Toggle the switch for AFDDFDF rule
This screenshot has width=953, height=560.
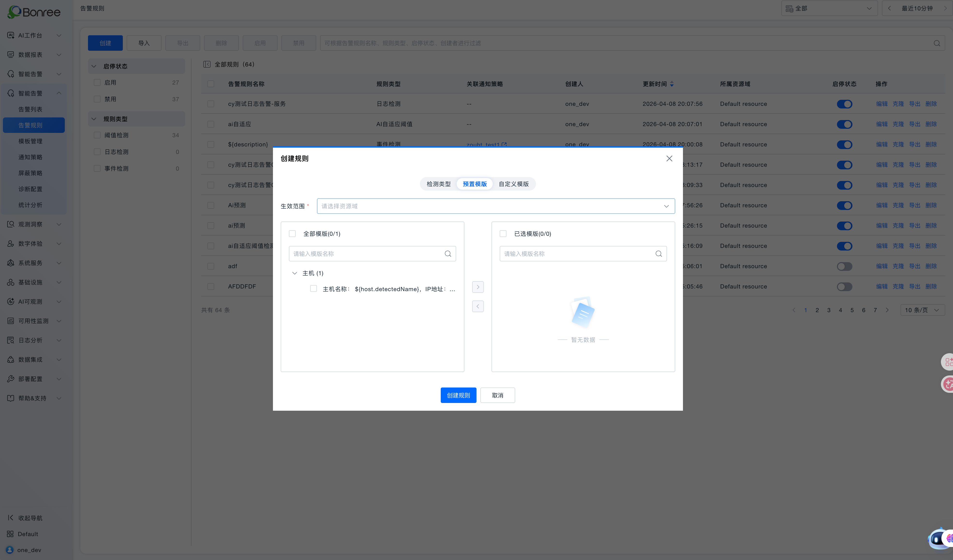[x=844, y=287]
